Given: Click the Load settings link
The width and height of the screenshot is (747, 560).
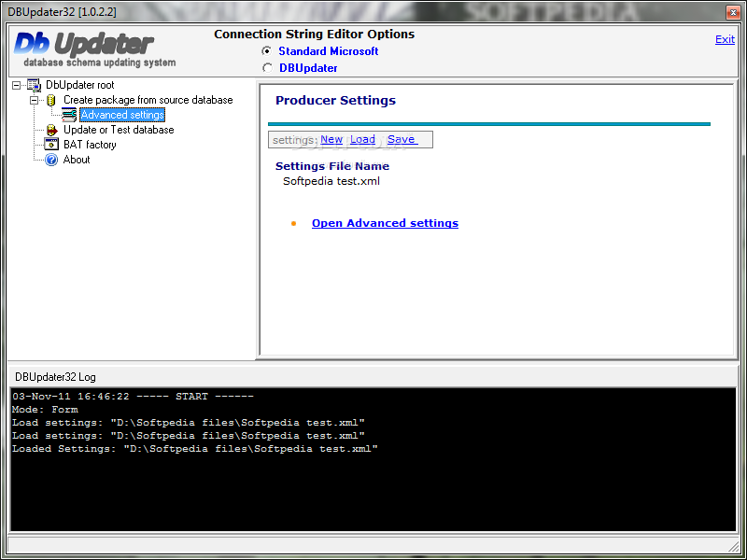Looking at the screenshot, I should click(x=362, y=139).
